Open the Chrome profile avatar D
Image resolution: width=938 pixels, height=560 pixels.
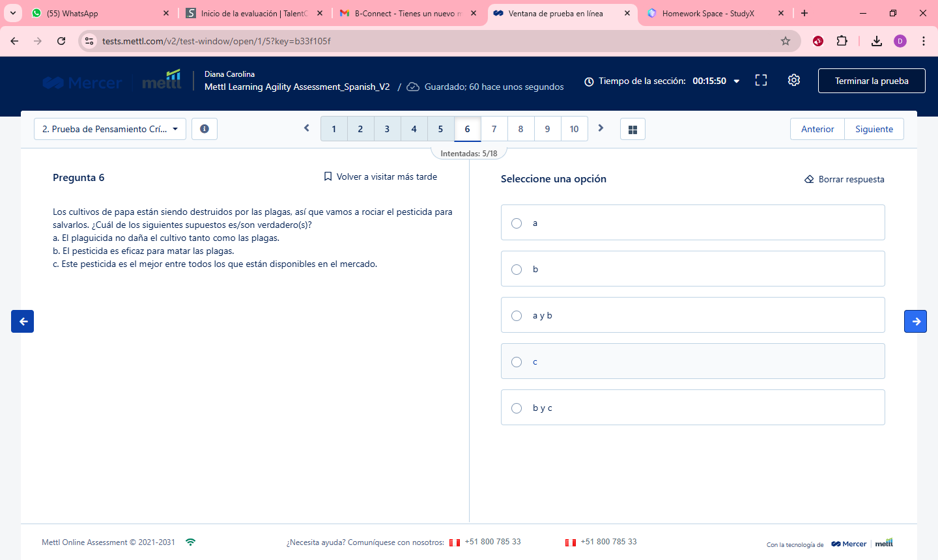click(900, 41)
